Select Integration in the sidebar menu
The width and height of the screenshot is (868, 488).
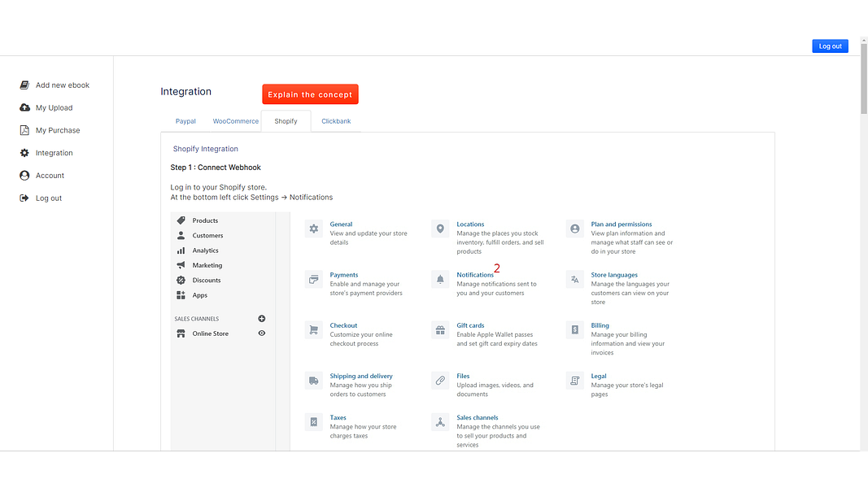click(x=55, y=153)
